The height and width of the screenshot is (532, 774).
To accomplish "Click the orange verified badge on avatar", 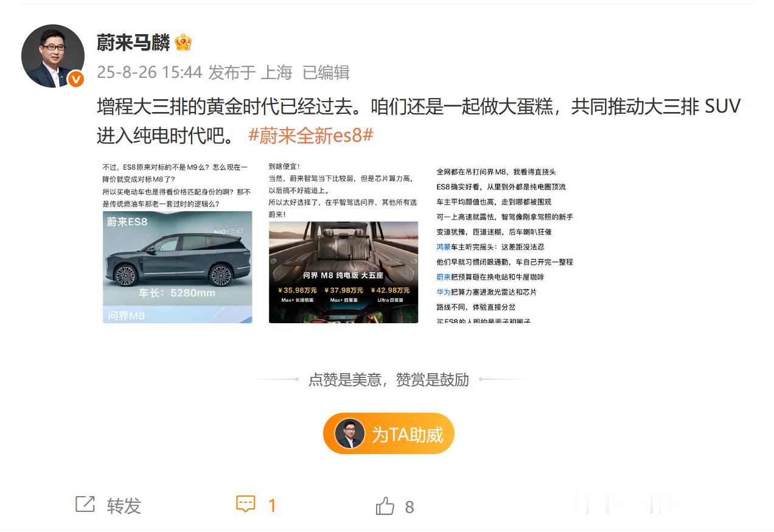I will pos(76,79).
